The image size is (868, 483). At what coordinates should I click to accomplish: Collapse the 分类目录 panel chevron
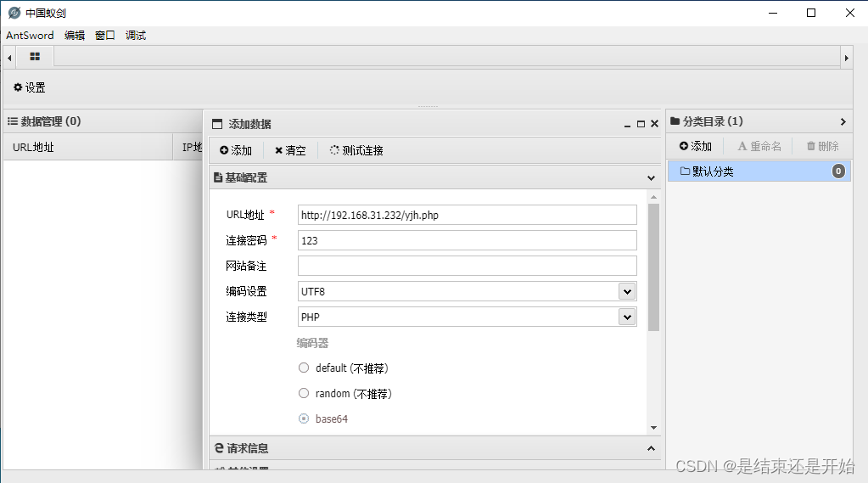(x=843, y=122)
